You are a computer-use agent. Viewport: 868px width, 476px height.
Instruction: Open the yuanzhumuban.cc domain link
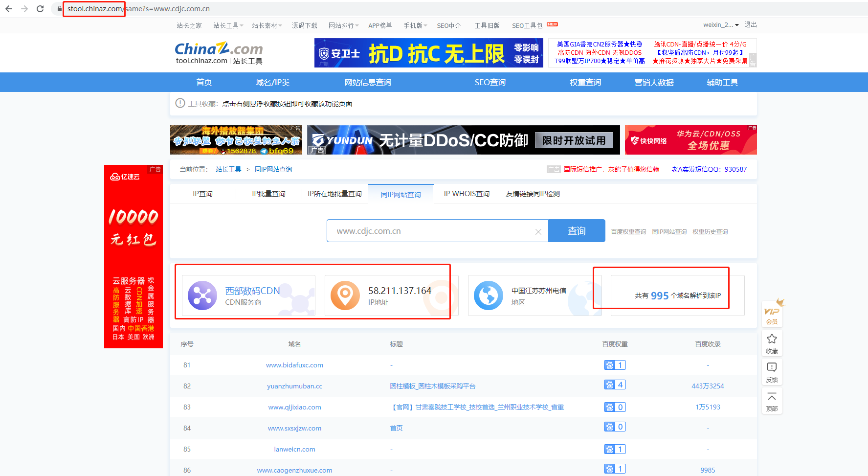pos(294,386)
